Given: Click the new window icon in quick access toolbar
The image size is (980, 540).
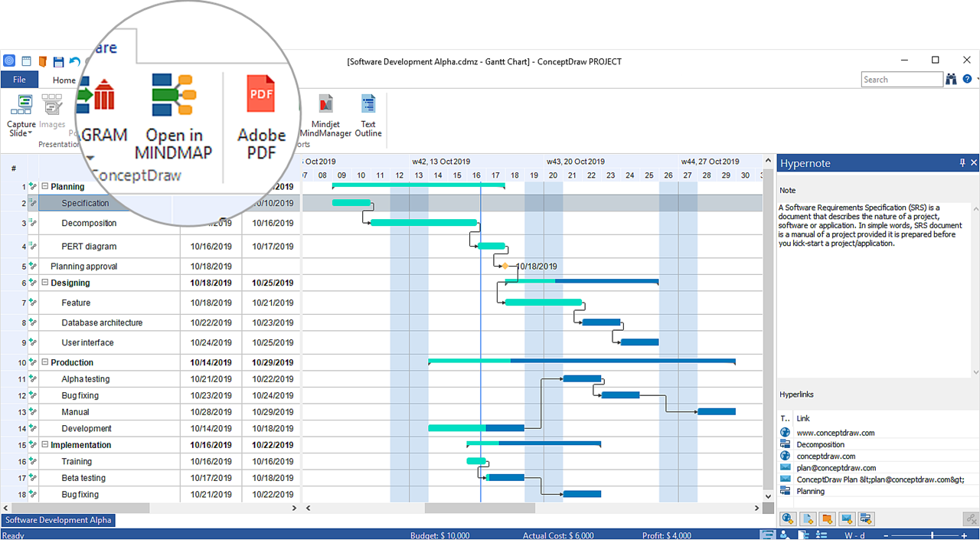Looking at the screenshot, I should tap(26, 61).
